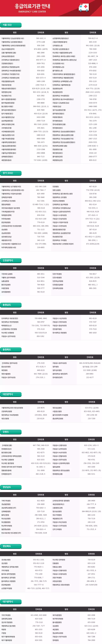This screenshot has height=644, width=102.
Task: Click phone number 590-1632, 8
Action: click(x=41, y=39)
